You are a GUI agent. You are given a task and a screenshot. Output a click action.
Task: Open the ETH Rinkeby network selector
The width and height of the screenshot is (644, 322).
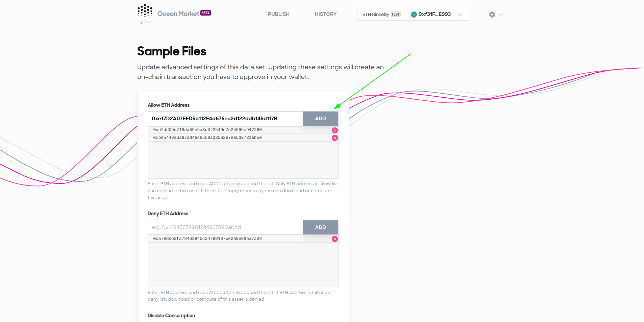[x=381, y=14]
